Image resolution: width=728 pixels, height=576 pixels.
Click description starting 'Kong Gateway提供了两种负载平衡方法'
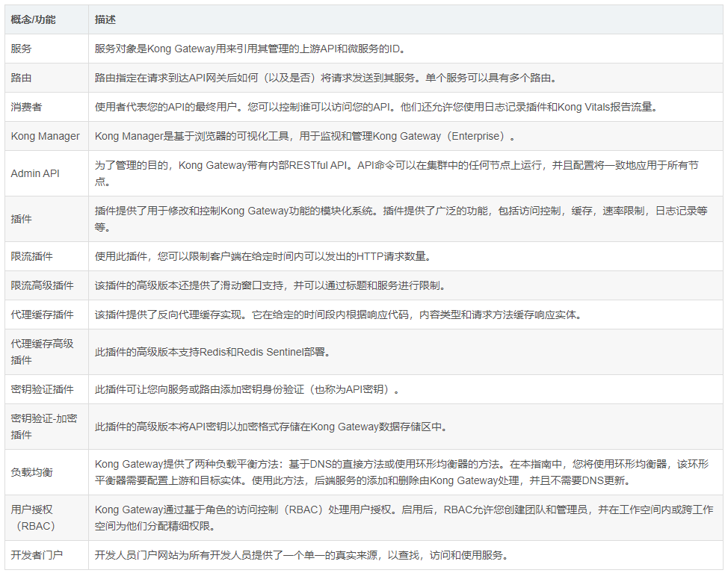[x=405, y=472]
